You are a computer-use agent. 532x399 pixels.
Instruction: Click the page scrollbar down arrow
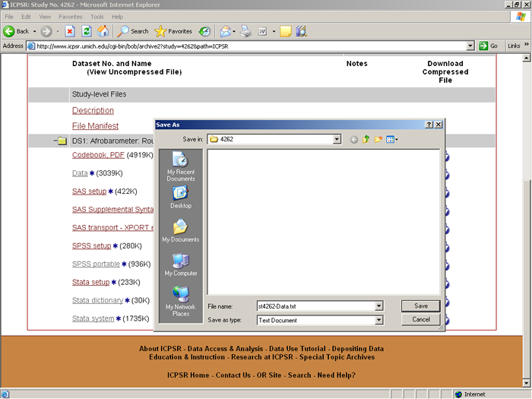pos(526,383)
